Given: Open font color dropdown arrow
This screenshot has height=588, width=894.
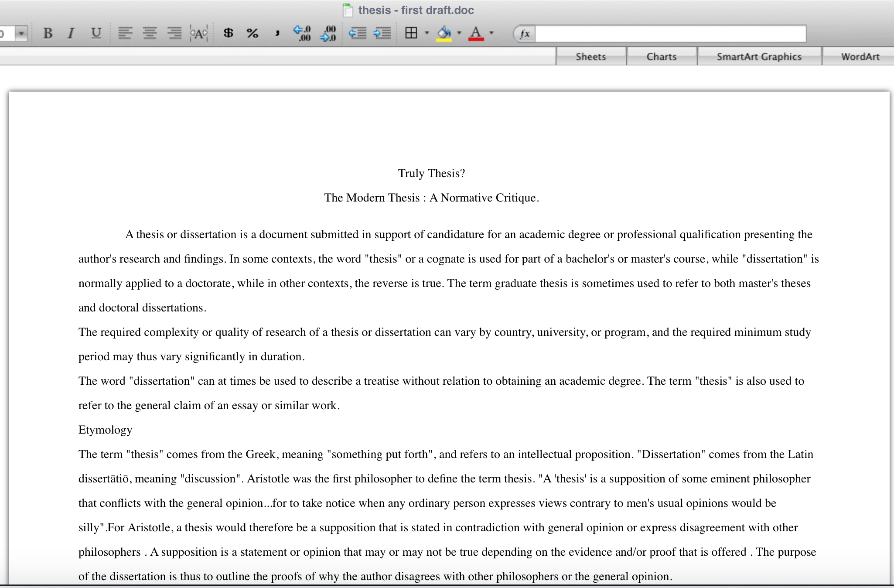Looking at the screenshot, I should (491, 33).
